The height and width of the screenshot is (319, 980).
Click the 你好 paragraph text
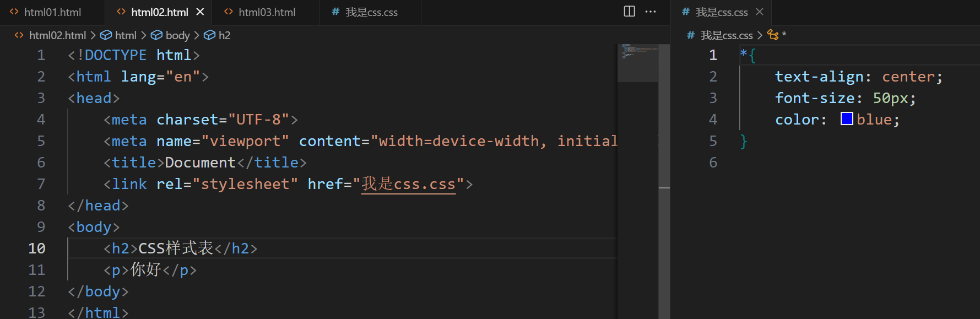(x=145, y=270)
